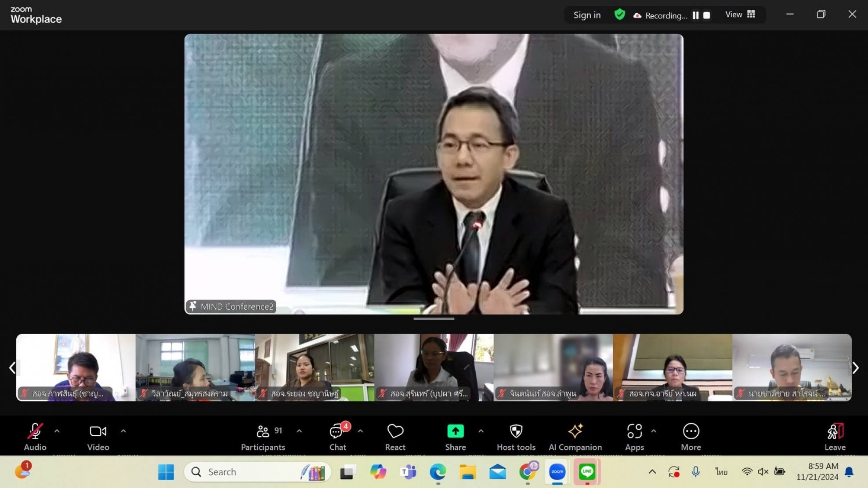
Task: Click the battery tray icon
Action: (780, 472)
